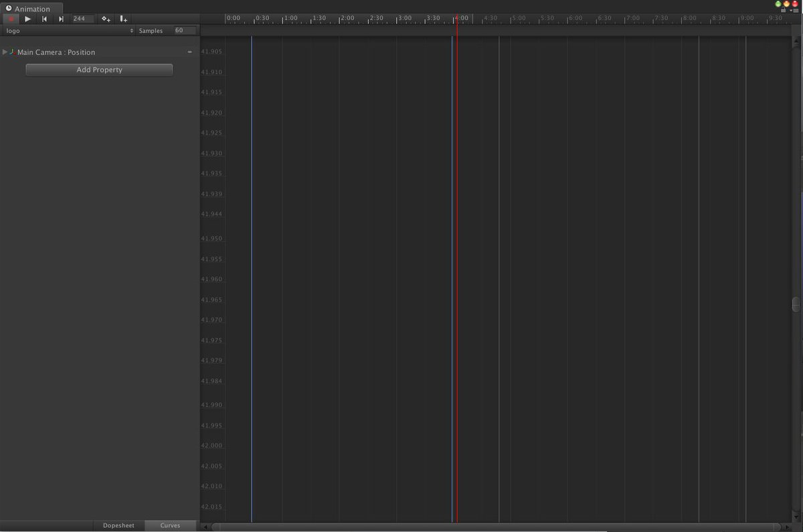Screen dimensions: 803x532
Task: Click the orange window button
Action: point(787,4)
